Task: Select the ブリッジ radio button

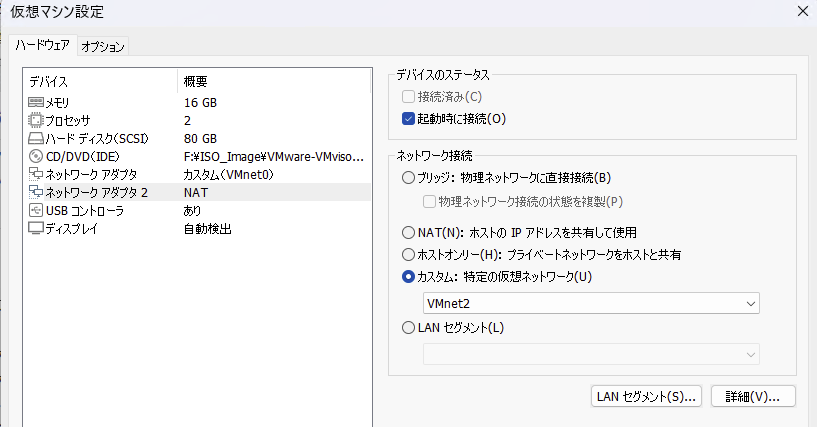Action: point(408,178)
